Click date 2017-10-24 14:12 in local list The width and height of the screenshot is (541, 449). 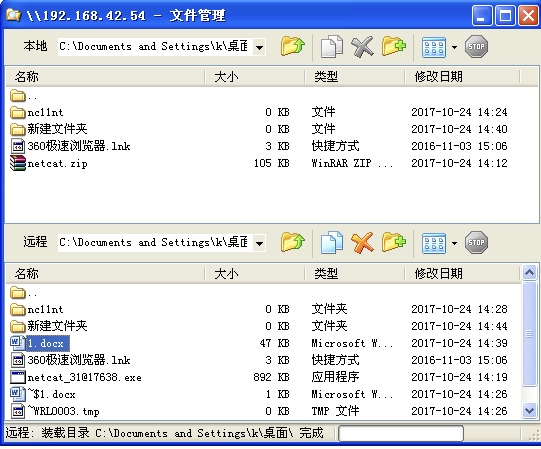pos(459,163)
